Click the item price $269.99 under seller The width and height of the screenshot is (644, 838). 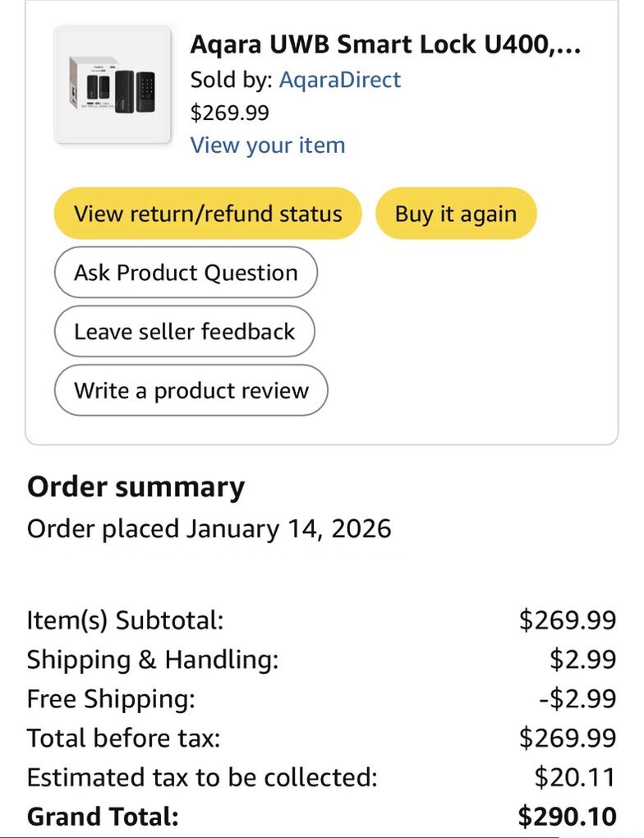tap(229, 113)
